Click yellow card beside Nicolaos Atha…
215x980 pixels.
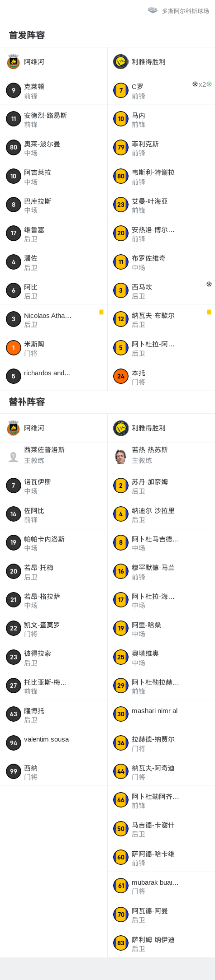pyautogui.click(x=101, y=312)
